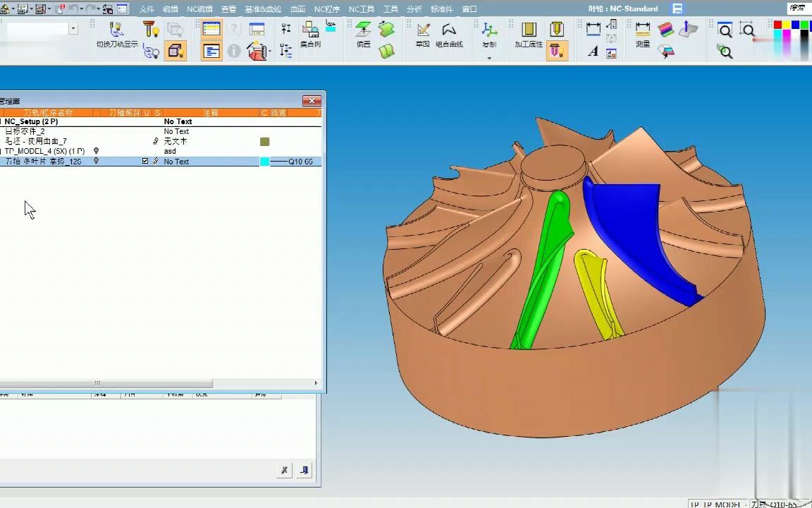Toggle checkbox on the 刀轴 多叶片 row
This screenshot has width=812, height=508.
pos(145,162)
